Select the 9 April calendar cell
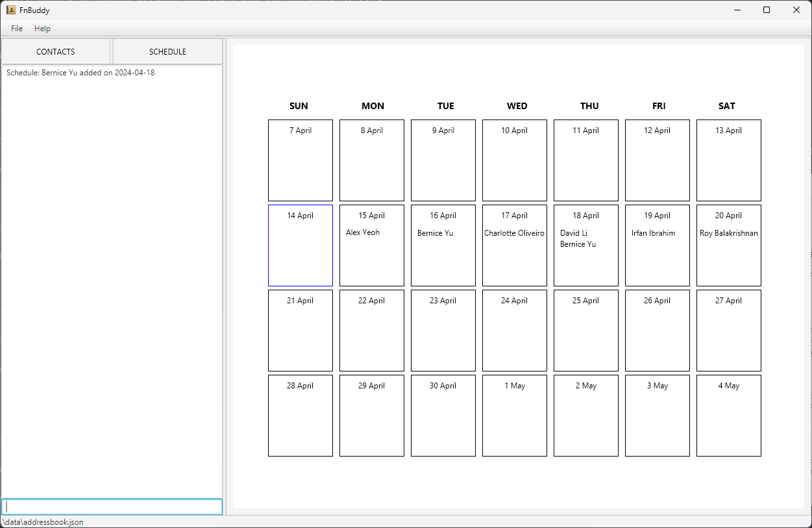Screen dimensions: 812x528 pyautogui.click(x=443, y=160)
